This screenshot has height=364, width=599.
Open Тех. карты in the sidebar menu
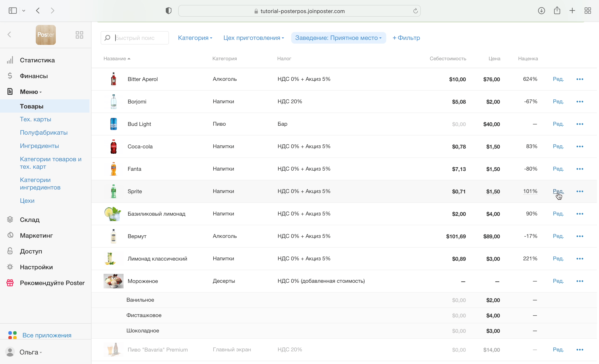pos(36,119)
